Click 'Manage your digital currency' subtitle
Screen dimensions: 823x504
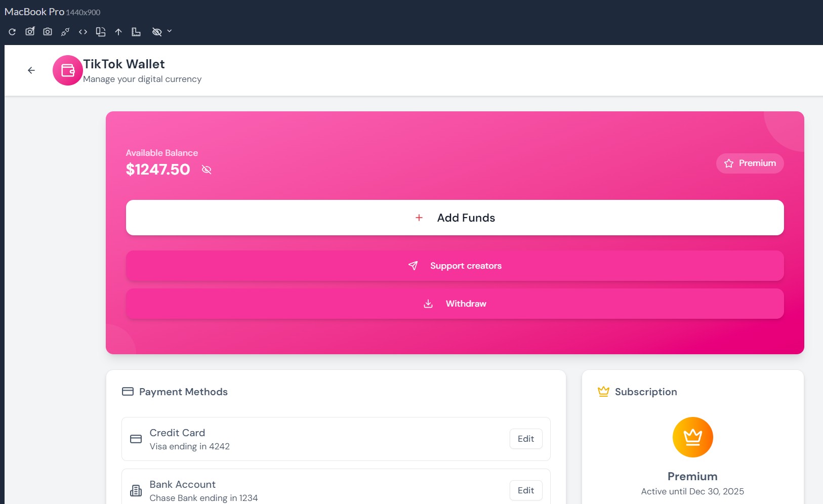tap(142, 79)
